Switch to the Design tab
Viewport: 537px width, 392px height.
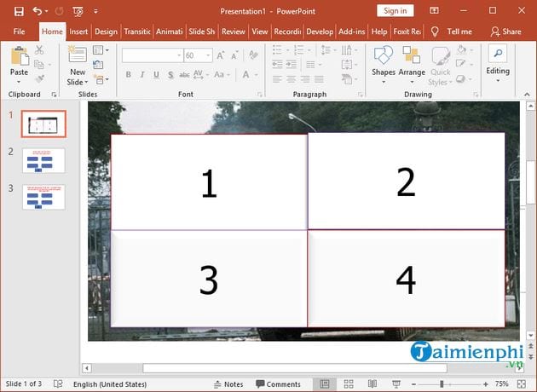(106, 32)
